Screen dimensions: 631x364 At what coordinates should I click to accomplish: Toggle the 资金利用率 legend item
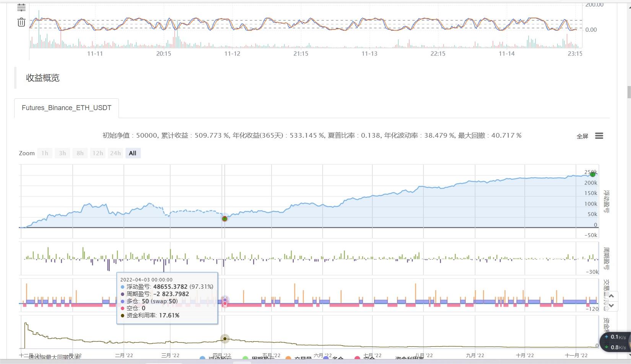pos(409,358)
